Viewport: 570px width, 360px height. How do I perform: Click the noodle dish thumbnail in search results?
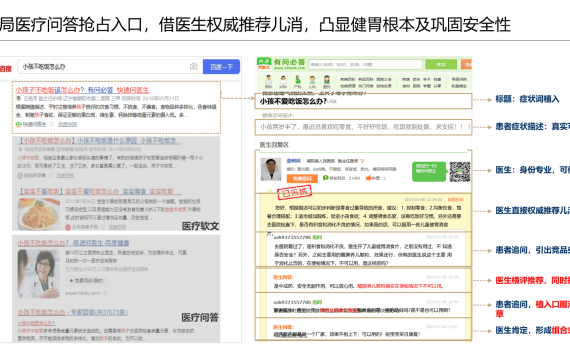pyautogui.click(x=39, y=214)
